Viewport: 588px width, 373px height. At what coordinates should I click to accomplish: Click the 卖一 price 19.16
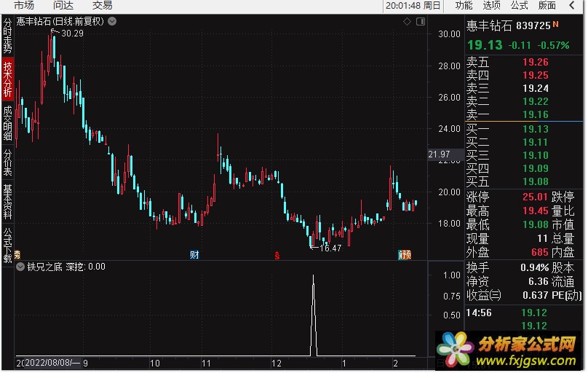coord(535,114)
